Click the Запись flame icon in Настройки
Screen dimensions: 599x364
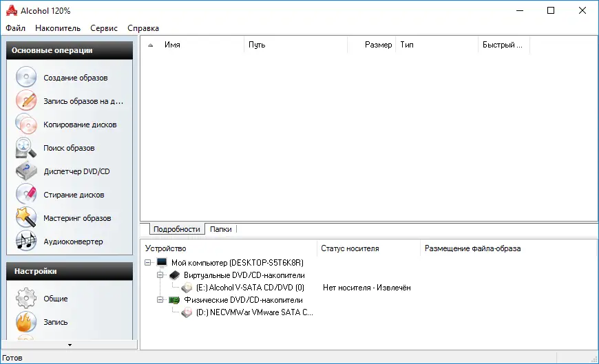(x=26, y=321)
